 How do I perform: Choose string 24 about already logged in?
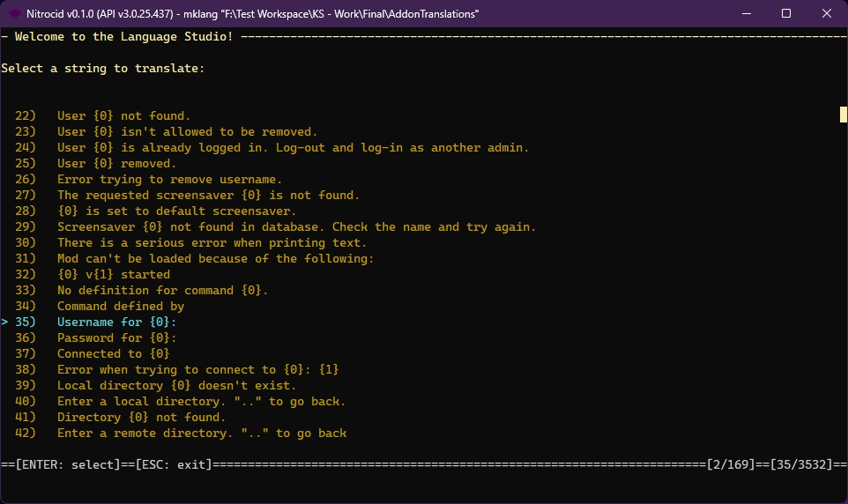pyautogui.click(x=293, y=148)
